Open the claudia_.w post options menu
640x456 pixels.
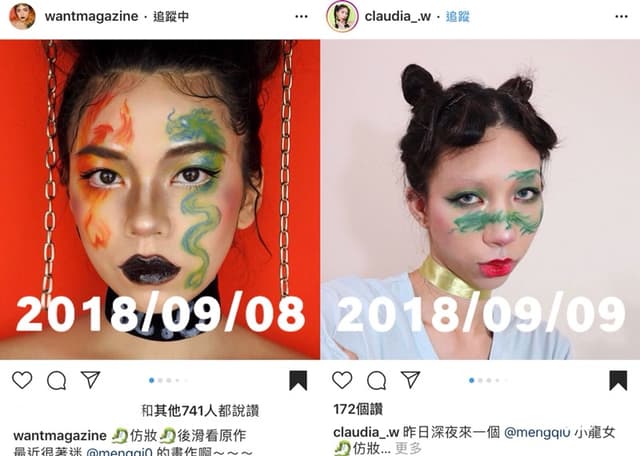point(621,16)
